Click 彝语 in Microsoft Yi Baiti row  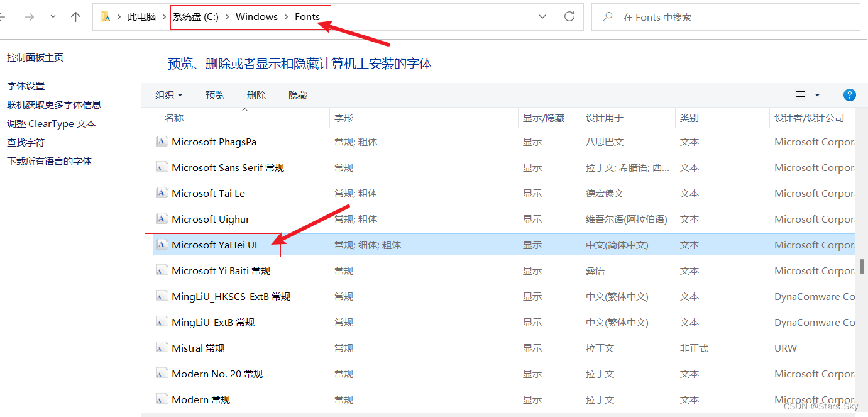pos(595,270)
